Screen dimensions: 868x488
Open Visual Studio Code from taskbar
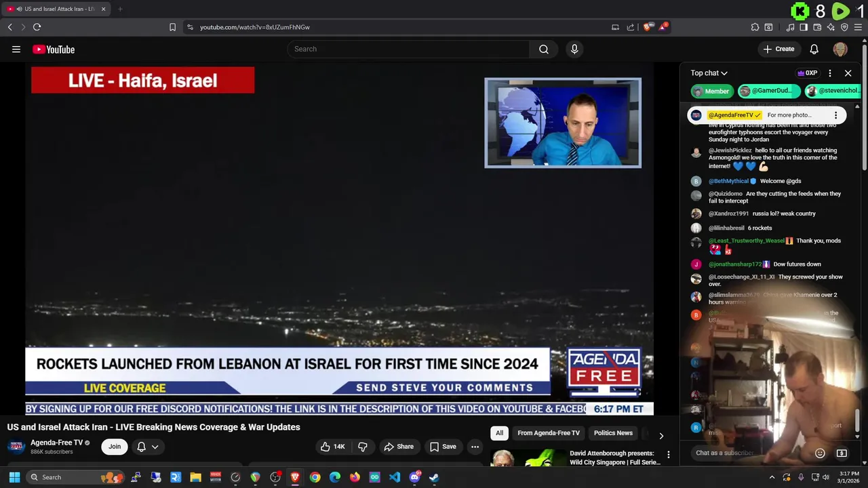point(395,477)
